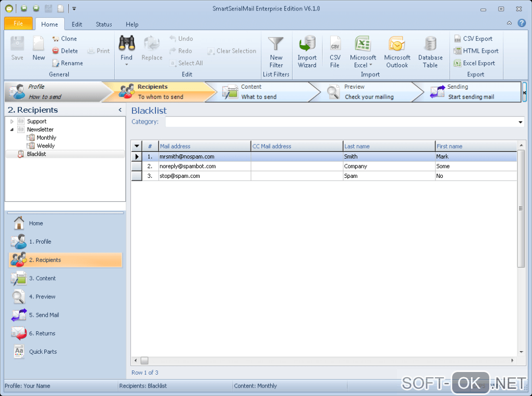Open 3. Content in navigation pane
This screenshot has width=532, height=396.
65,278
